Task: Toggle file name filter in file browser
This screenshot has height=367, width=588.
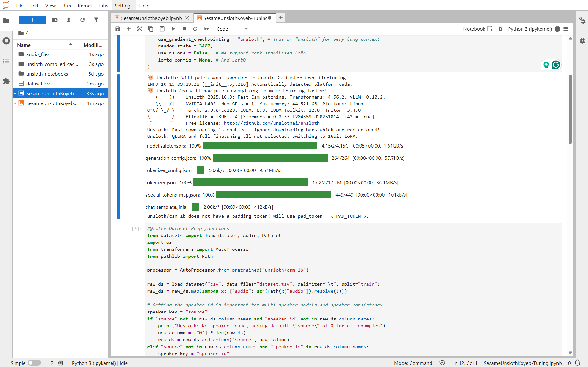Action: 96,20
